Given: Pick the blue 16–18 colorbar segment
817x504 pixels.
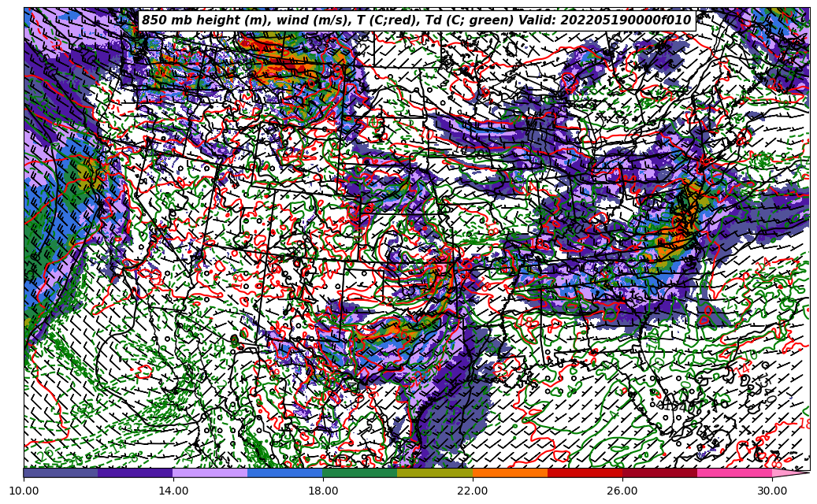Looking at the screenshot, I should pos(285,472).
